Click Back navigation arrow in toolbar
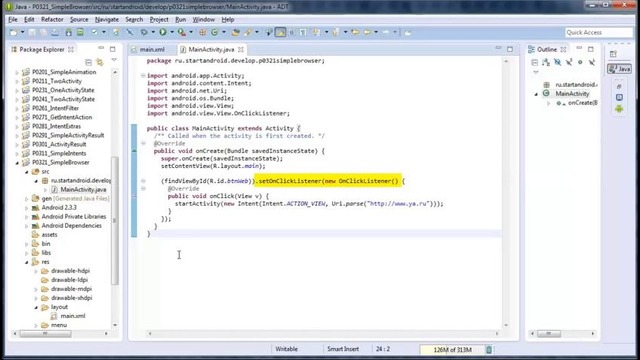 (367, 32)
